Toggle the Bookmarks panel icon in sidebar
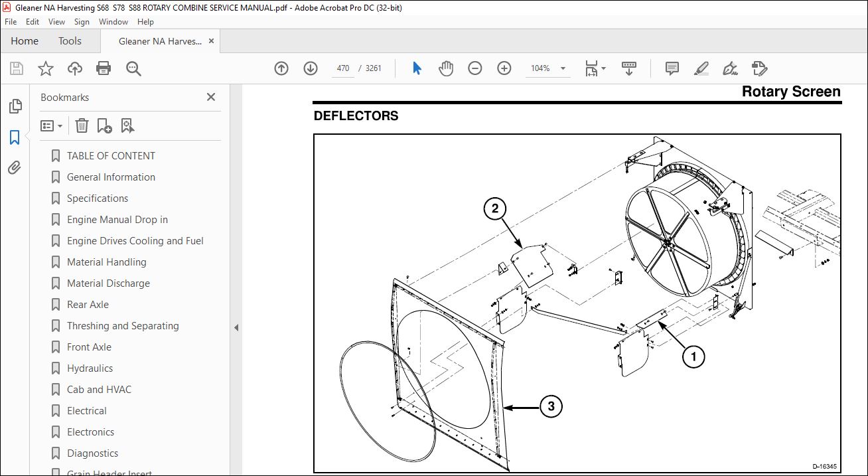Viewport: 868px width, 476px height. 15,137
